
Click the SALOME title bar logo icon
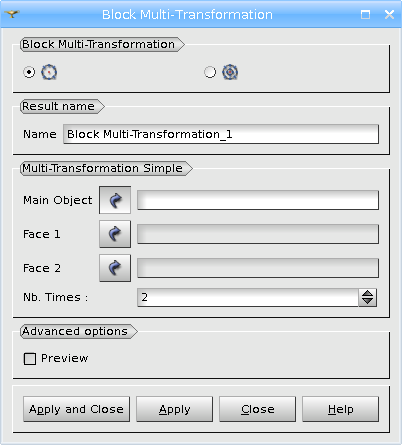(x=12, y=14)
